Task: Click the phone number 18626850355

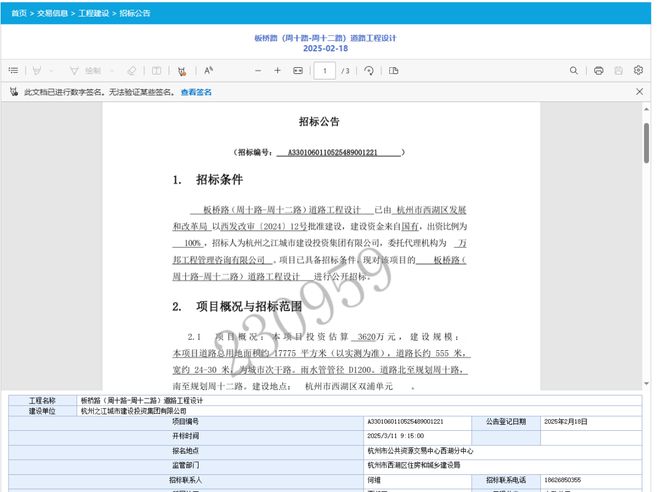Action: [562, 480]
